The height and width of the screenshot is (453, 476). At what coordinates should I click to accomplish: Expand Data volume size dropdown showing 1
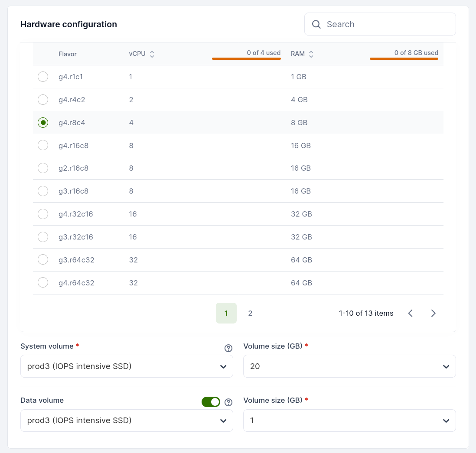coord(349,421)
